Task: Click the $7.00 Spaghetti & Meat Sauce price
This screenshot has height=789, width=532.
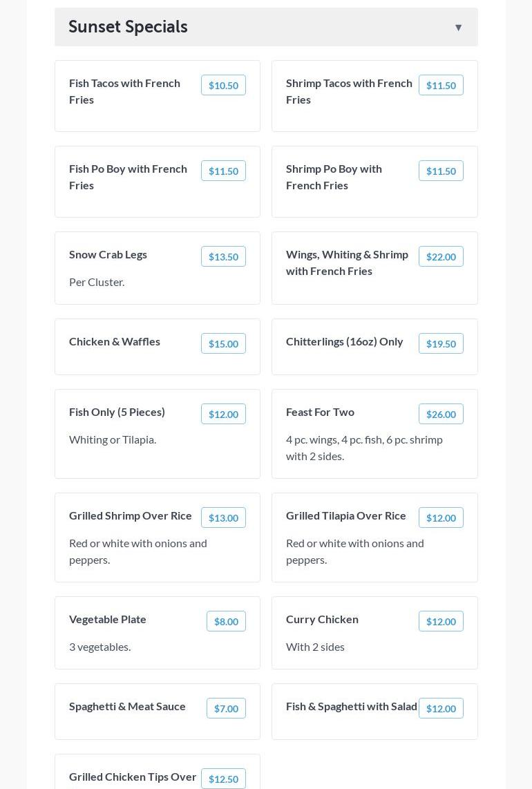Action: pos(226,708)
